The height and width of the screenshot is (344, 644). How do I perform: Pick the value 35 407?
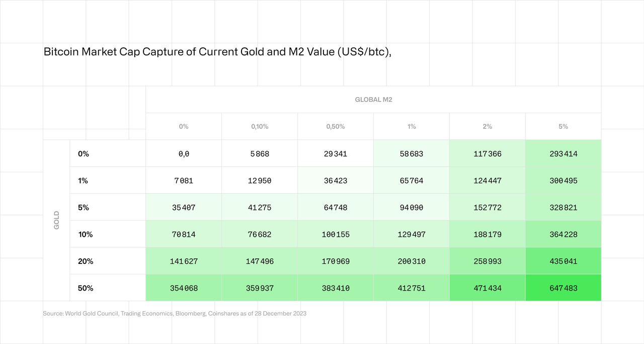click(184, 207)
